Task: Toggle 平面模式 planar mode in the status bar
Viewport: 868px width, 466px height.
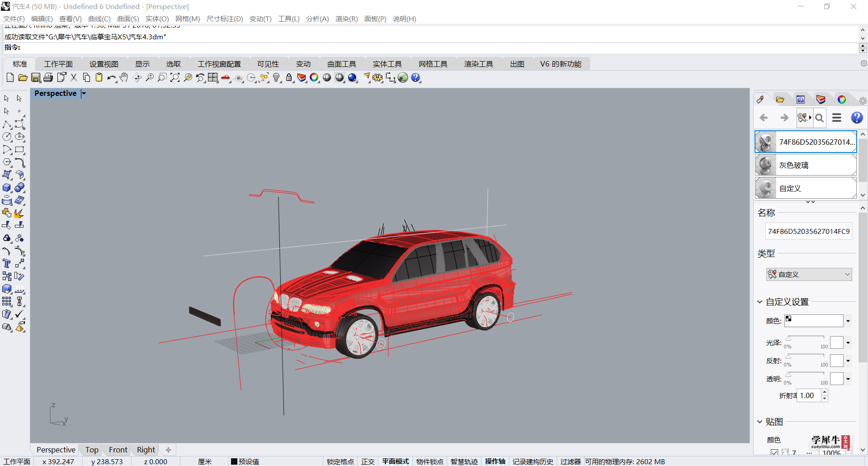Action: 395,461
